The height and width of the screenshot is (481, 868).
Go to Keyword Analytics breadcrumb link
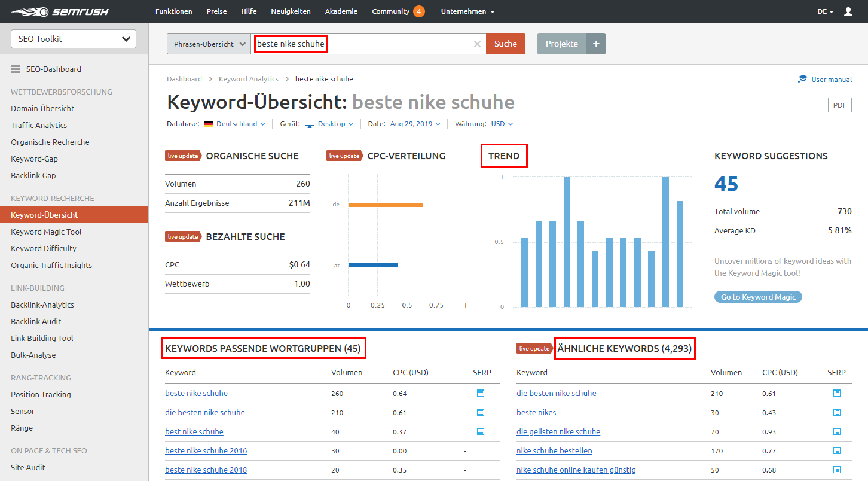coord(249,79)
